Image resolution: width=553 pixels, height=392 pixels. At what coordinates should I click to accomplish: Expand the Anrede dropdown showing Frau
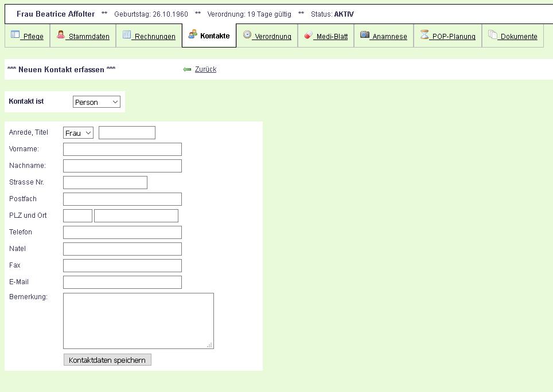point(78,133)
